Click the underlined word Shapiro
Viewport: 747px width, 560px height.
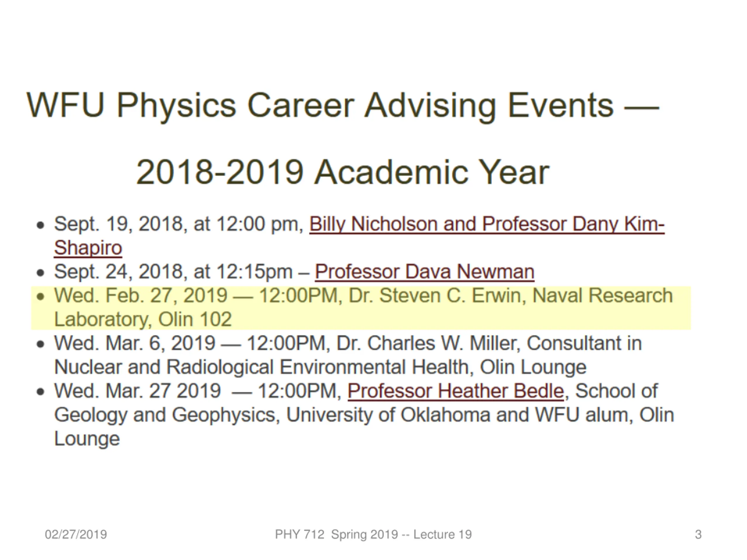tap(88, 248)
